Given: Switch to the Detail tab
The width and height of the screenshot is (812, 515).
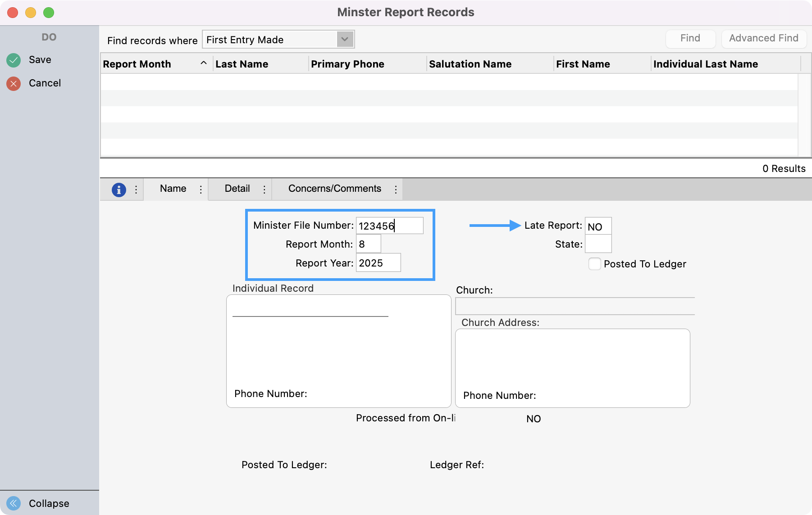Looking at the screenshot, I should (238, 189).
